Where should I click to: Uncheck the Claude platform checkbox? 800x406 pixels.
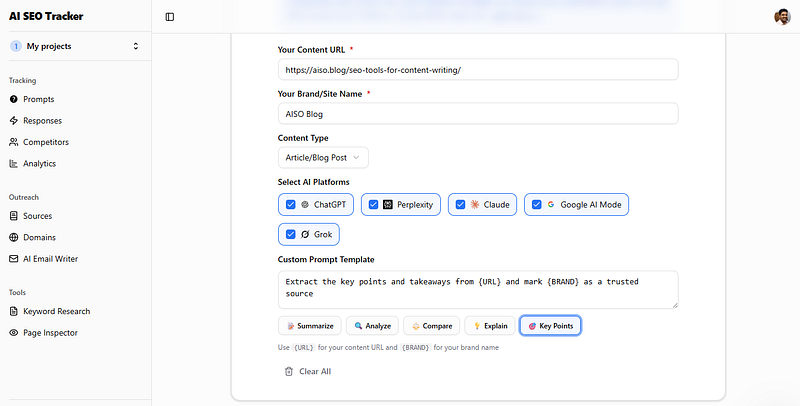click(460, 205)
